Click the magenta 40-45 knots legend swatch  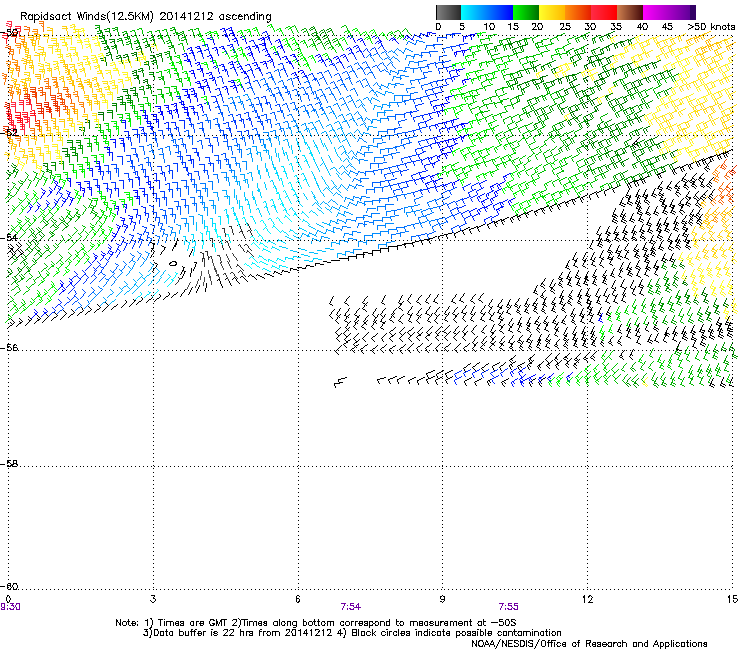click(656, 12)
